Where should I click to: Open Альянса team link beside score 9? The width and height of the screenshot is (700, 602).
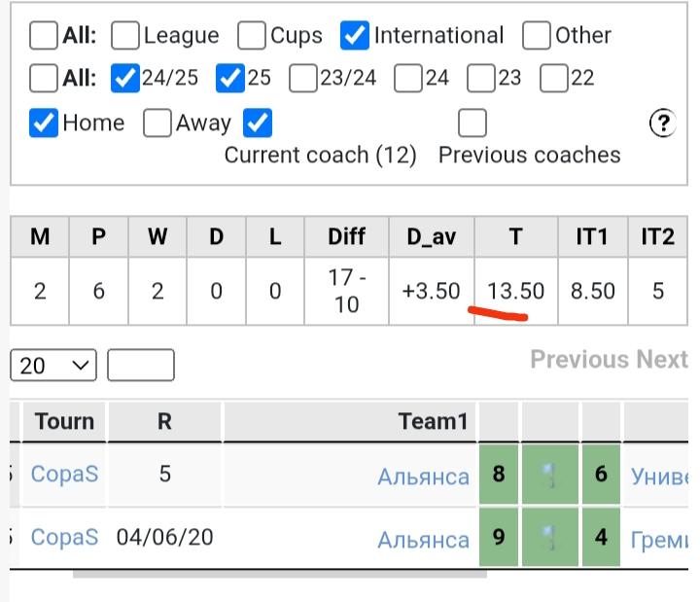[x=423, y=538]
